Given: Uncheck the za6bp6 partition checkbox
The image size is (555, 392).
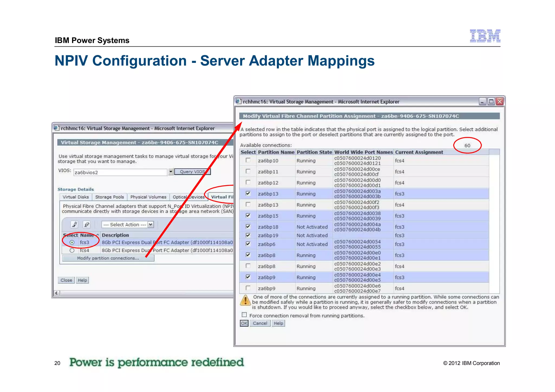Looking at the screenshot, I should [248, 244].
